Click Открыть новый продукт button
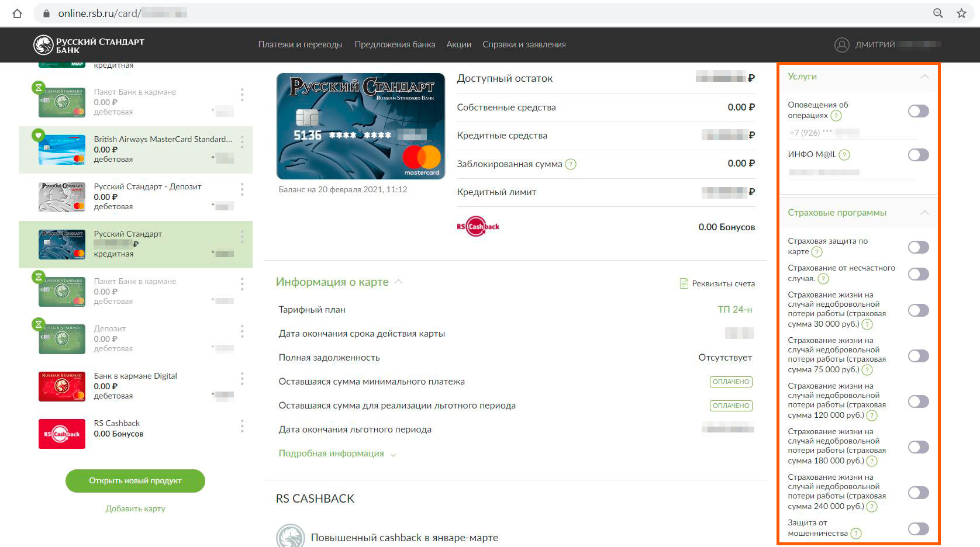 point(135,480)
